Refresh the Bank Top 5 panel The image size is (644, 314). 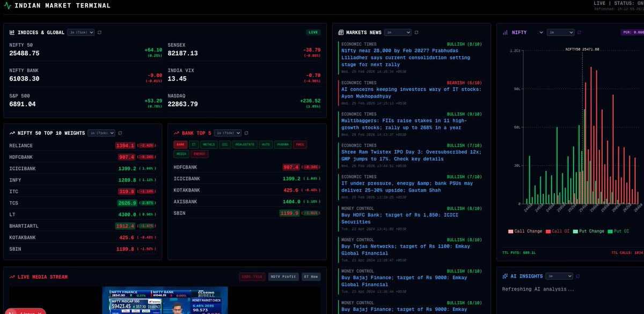[246, 133]
